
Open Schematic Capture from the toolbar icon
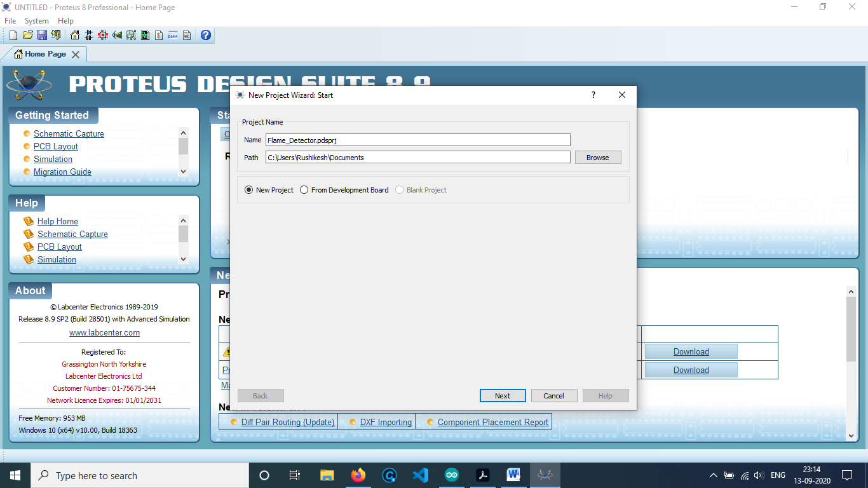[89, 35]
